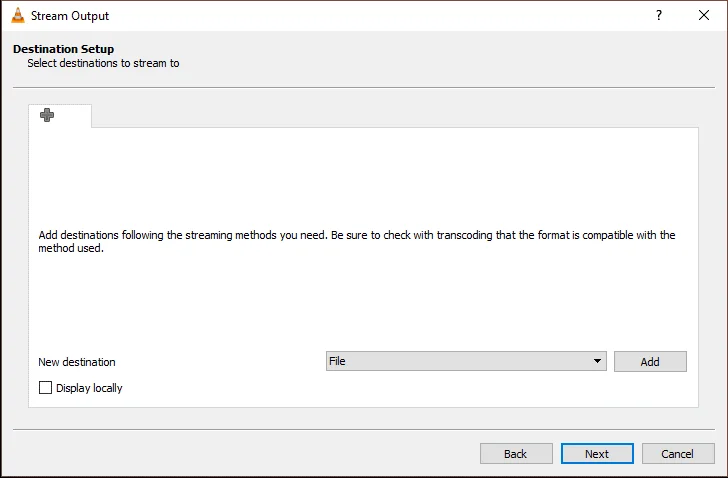Screen dimensions: 728x478
Task: Click the Stream Output title bar text
Action: (70, 16)
